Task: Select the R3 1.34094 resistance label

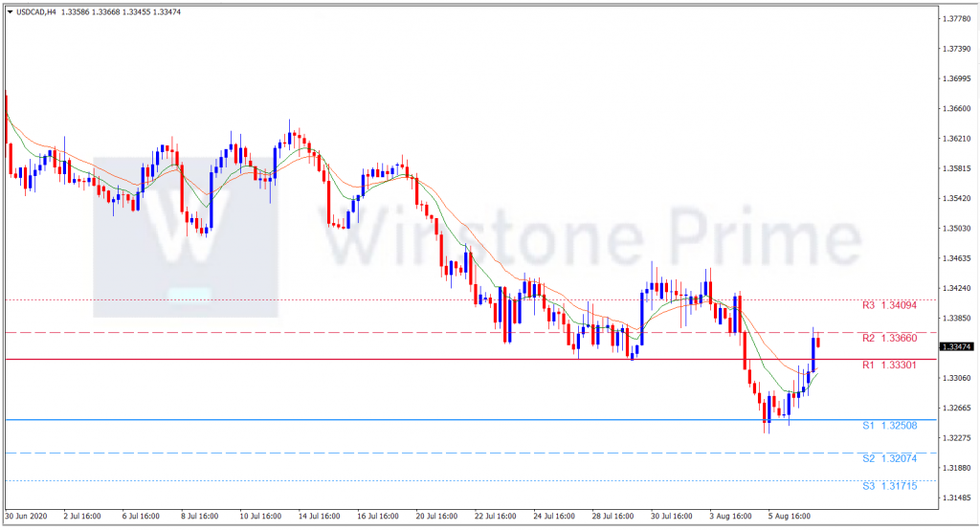Action: 889,306
